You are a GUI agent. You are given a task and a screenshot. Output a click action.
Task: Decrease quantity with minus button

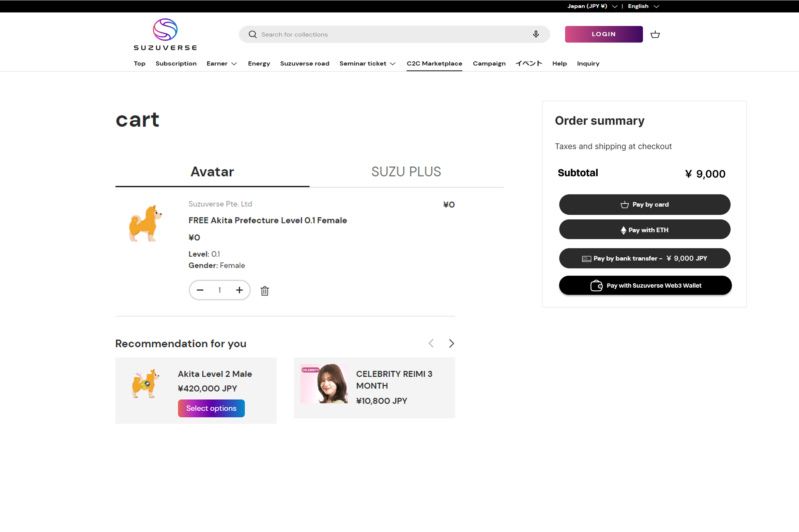point(200,290)
